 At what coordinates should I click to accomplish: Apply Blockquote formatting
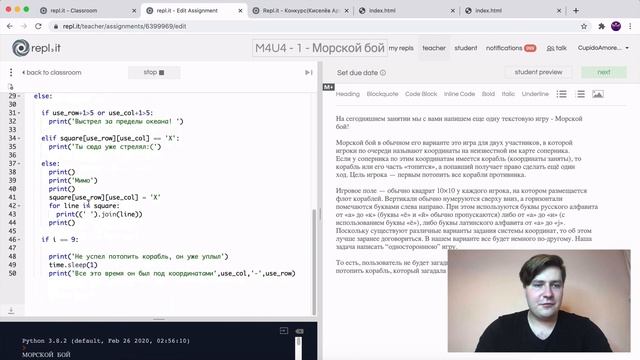point(382,94)
